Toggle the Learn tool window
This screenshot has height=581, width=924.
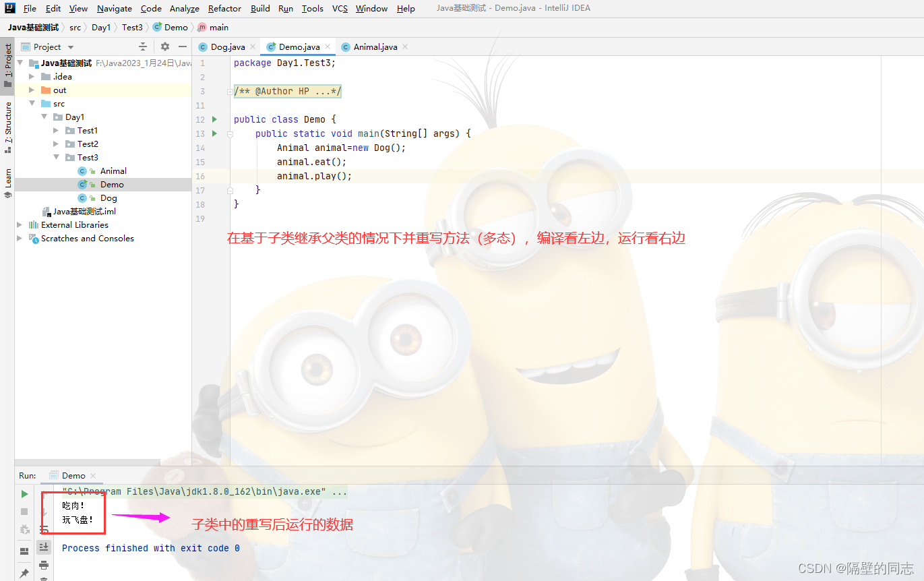pyautogui.click(x=7, y=182)
